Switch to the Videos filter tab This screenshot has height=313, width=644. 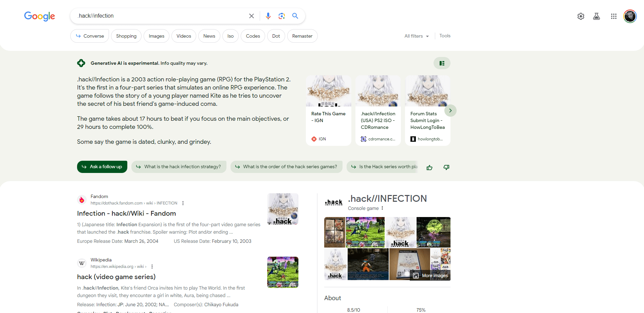point(184,36)
